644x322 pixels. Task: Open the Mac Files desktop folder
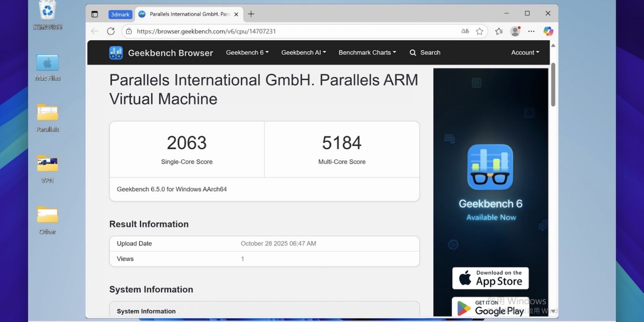point(47,64)
